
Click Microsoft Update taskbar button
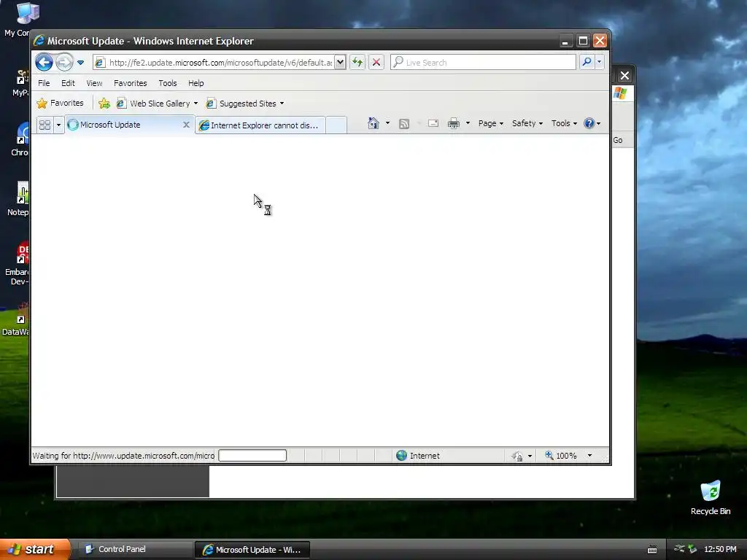252,550
